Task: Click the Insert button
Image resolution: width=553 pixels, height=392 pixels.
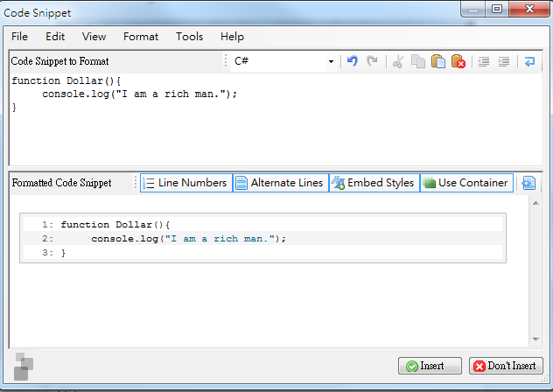Action: tap(430, 366)
